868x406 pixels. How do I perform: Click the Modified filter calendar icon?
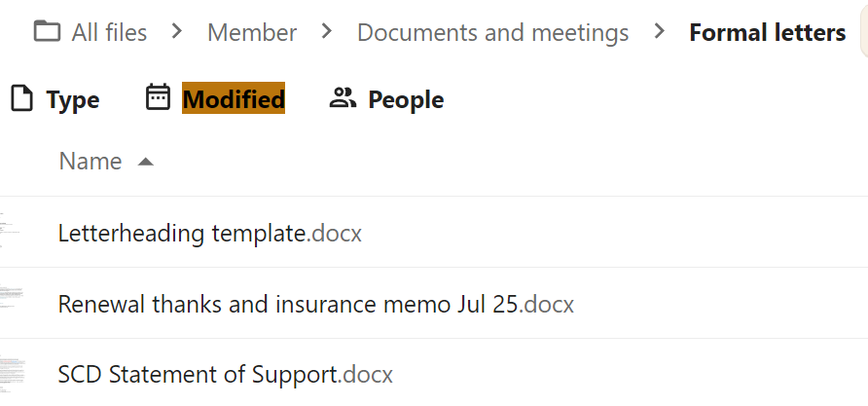pyautogui.click(x=158, y=97)
